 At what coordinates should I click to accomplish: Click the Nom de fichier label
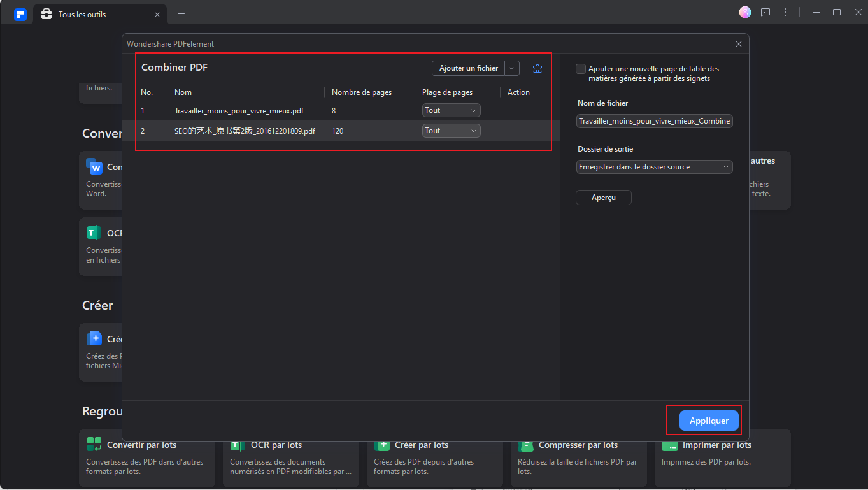coord(603,103)
